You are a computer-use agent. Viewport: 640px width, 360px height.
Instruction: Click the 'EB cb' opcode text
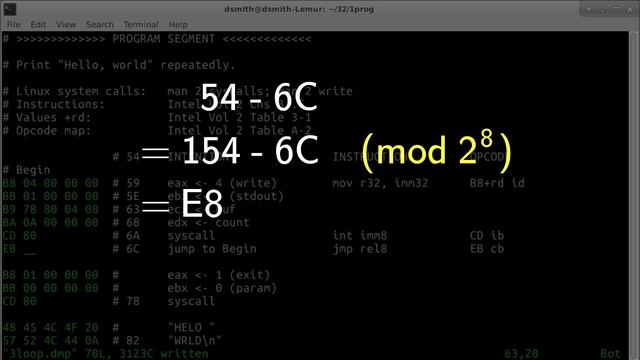pos(487,249)
